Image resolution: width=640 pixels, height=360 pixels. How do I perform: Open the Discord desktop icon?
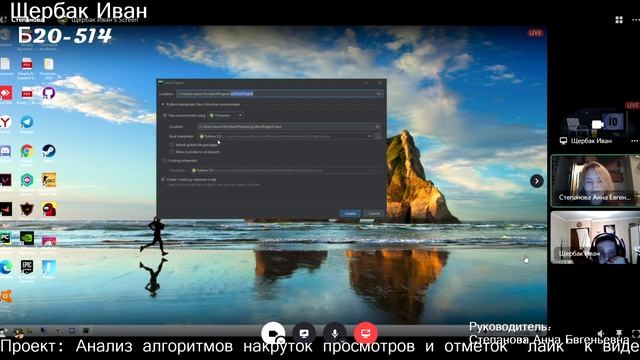point(5,151)
